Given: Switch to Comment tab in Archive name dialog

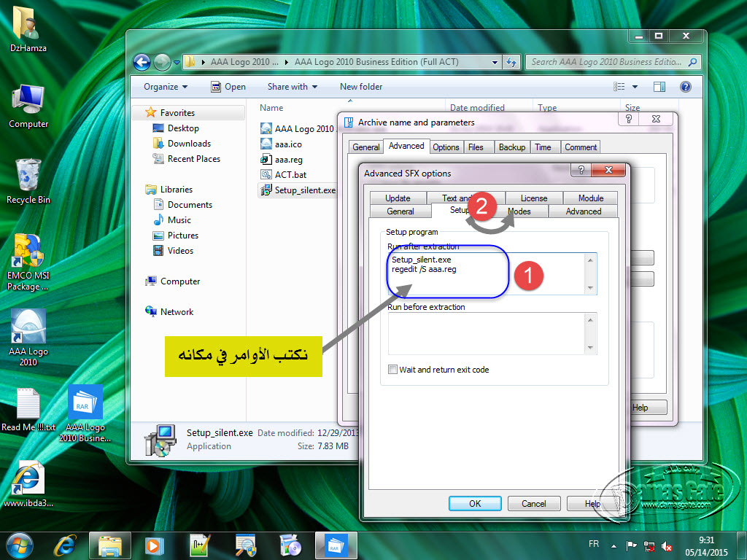Looking at the screenshot, I should tap(581, 147).
